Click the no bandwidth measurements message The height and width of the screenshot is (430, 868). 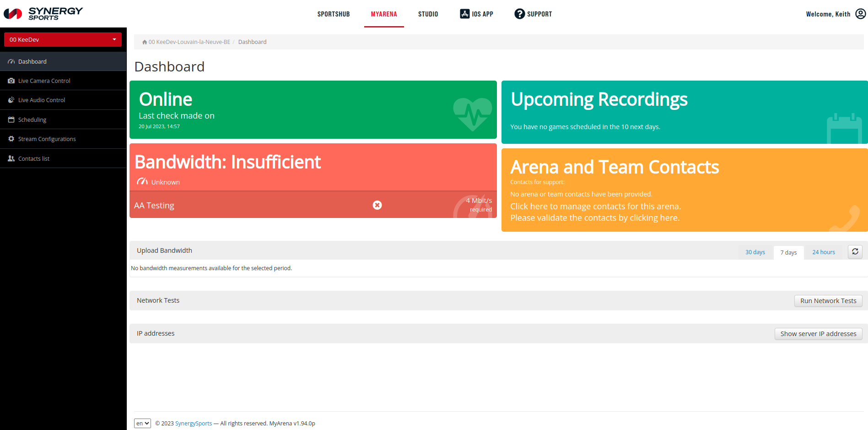211,268
